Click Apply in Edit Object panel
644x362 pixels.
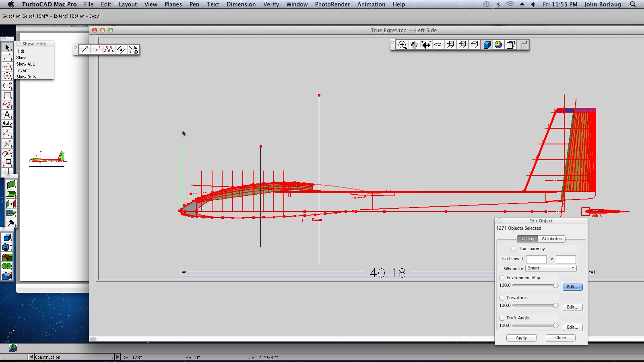(x=521, y=338)
